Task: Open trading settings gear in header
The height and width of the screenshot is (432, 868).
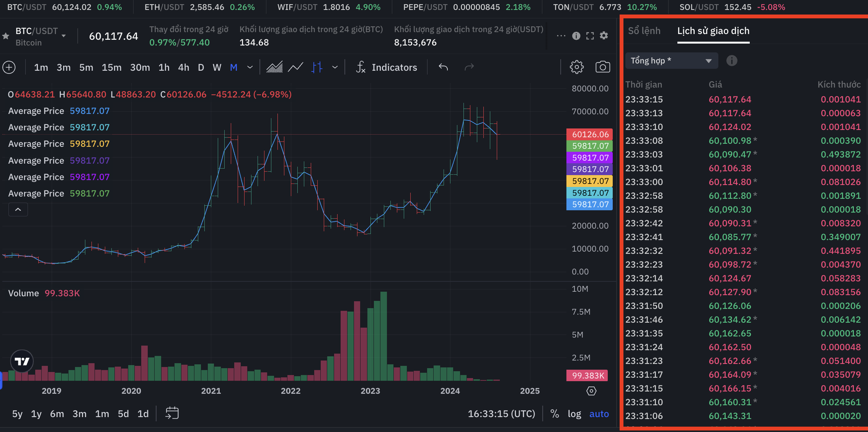Action: click(604, 36)
